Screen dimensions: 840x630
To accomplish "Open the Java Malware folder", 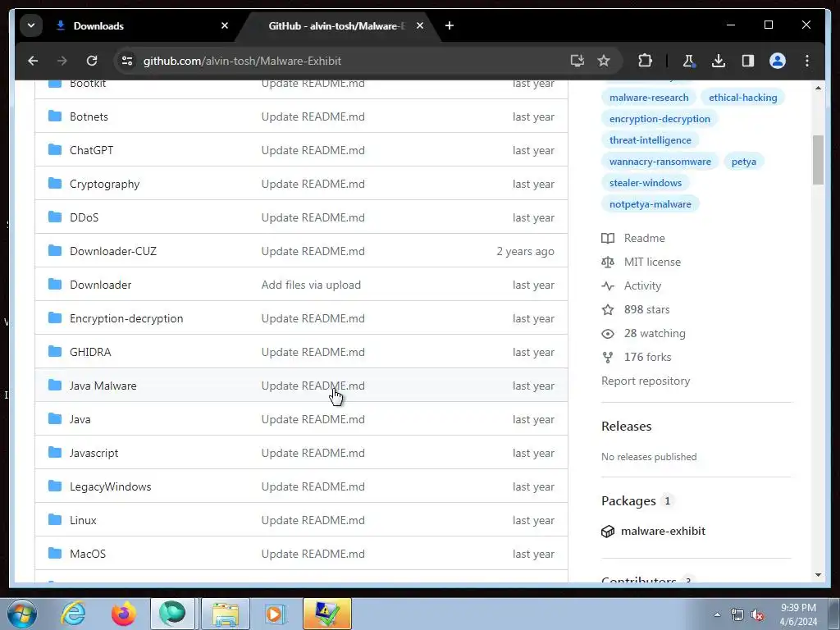I will pos(103,386).
